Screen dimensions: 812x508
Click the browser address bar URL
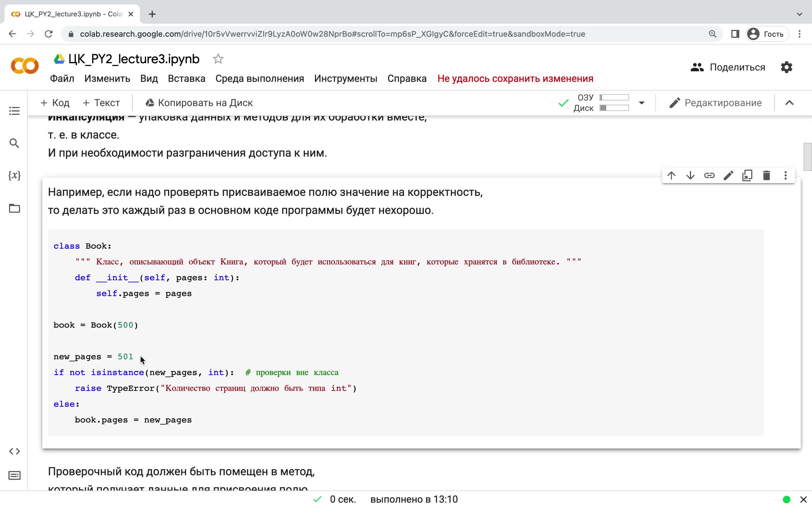[332, 34]
